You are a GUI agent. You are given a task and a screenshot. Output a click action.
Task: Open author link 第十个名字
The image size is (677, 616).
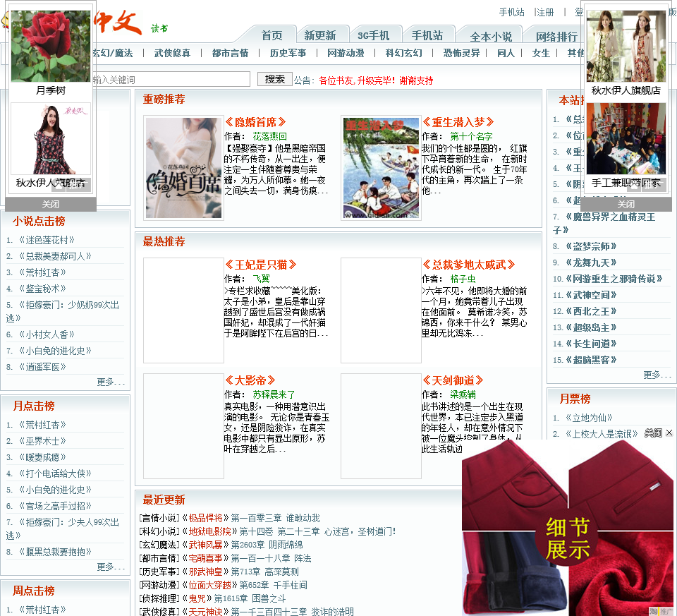pyautogui.click(x=471, y=136)
